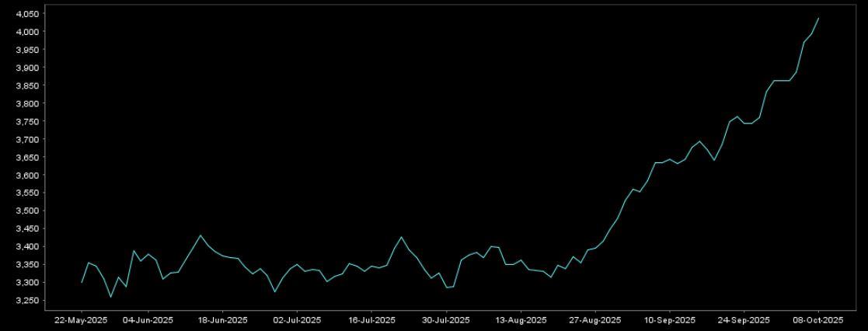This screenshot has width=868, height=331.
Task: Click the 08-Oct-2025 date label
Action: (819, 320)
